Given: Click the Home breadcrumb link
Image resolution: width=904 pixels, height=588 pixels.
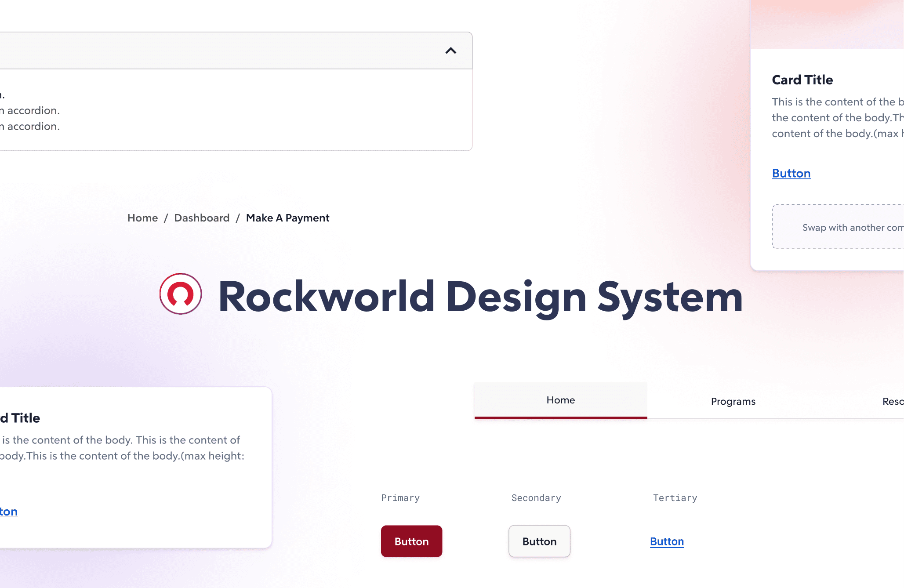Looking at the screenshot, I should (142, 218).
